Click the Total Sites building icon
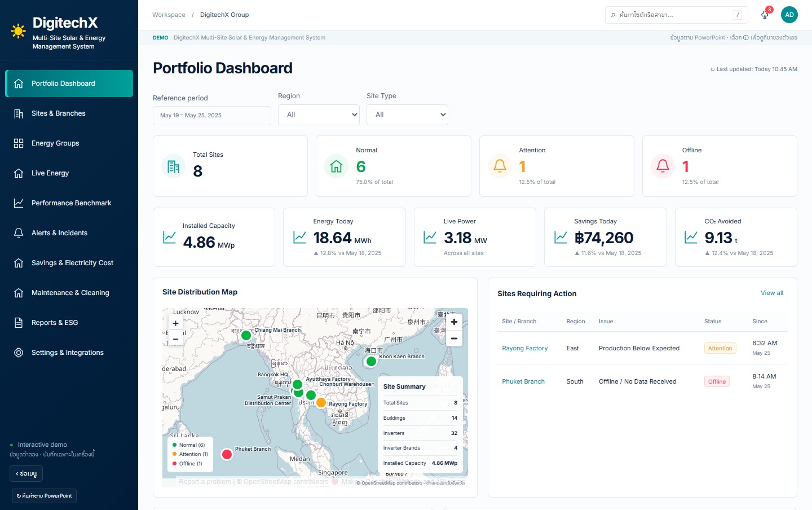 (173, 166)
